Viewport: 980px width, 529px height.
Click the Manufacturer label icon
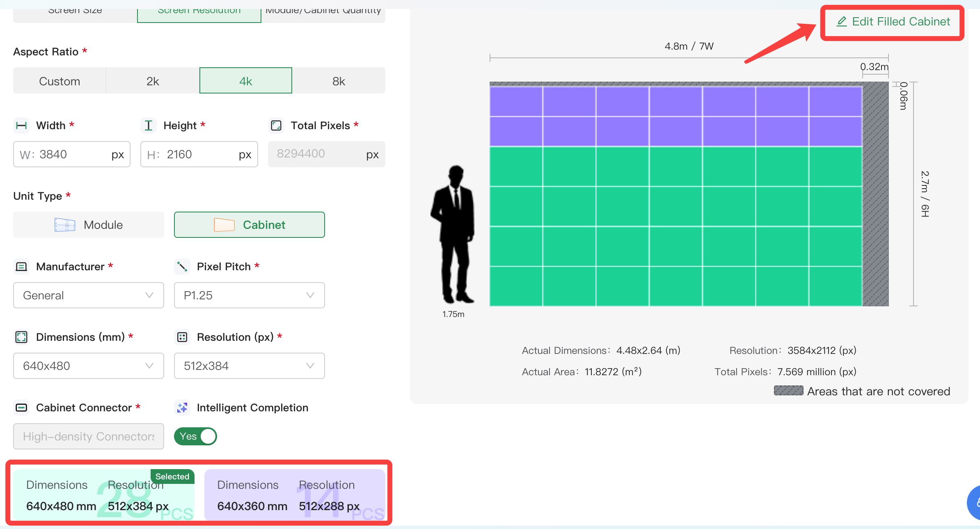coord(21,267)
